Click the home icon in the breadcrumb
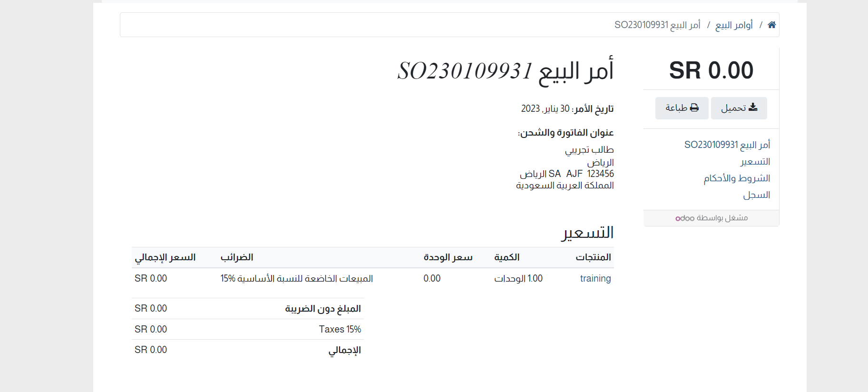 pos(771,25)
